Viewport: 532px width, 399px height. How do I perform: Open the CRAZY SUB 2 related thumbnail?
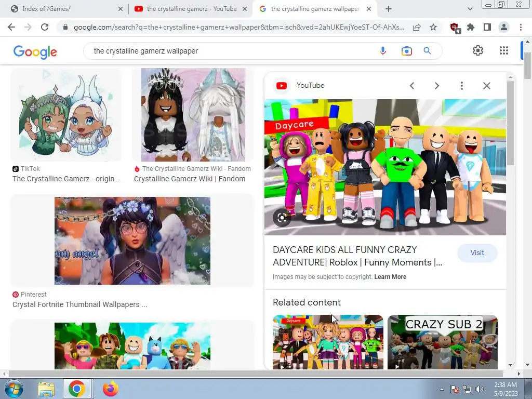(443, 342)
